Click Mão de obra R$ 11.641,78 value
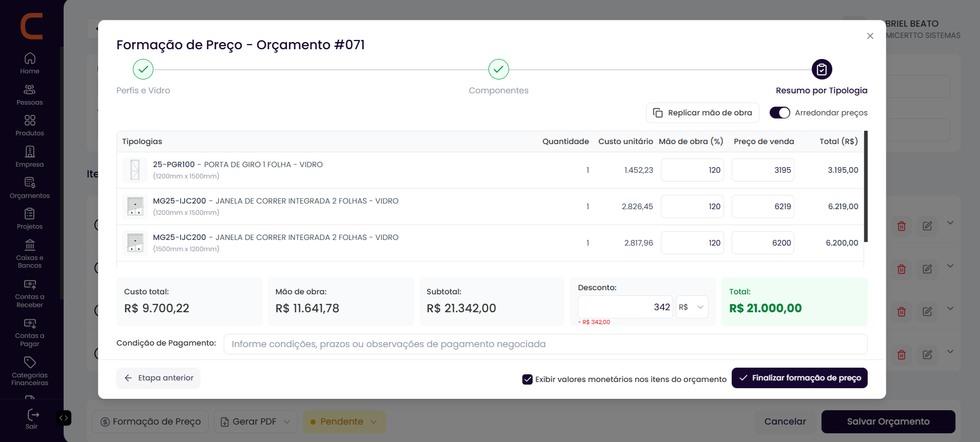This screenshot has height=442, width=980. (x=307, y=308)
